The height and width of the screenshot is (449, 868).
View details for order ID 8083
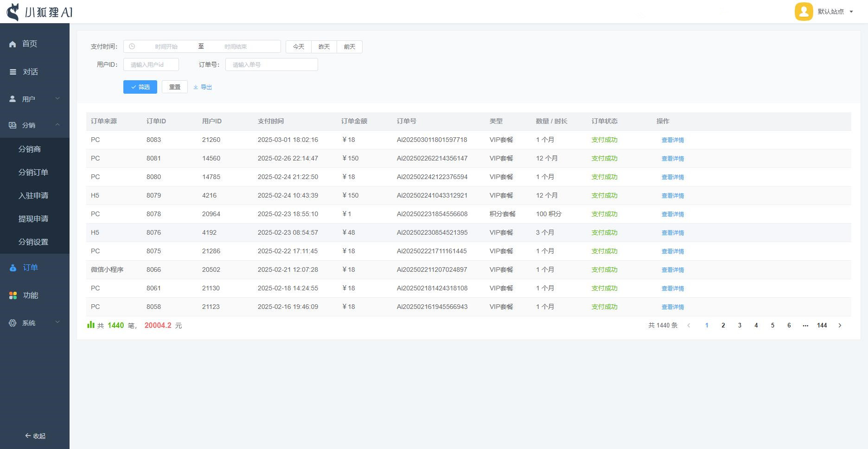coord(672,140)
